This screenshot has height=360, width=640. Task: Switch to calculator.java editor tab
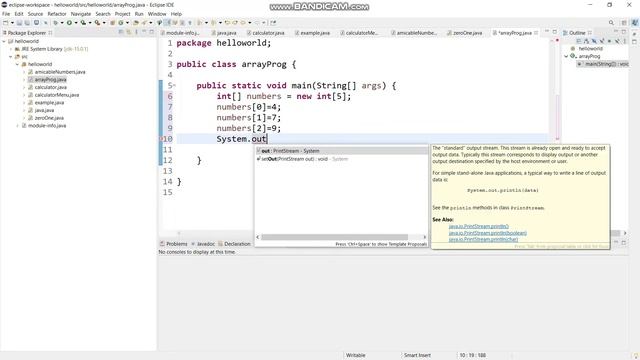[265, 33]
